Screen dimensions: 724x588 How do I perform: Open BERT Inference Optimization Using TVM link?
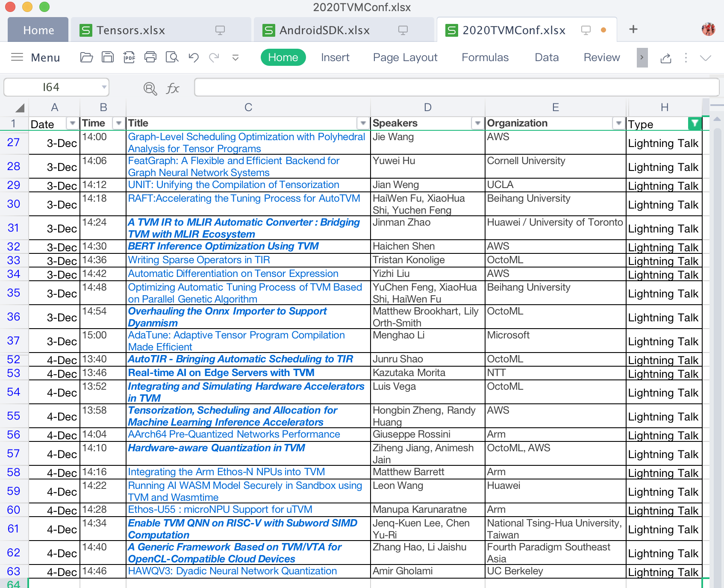pyautogui.click(x=224, y=246)
